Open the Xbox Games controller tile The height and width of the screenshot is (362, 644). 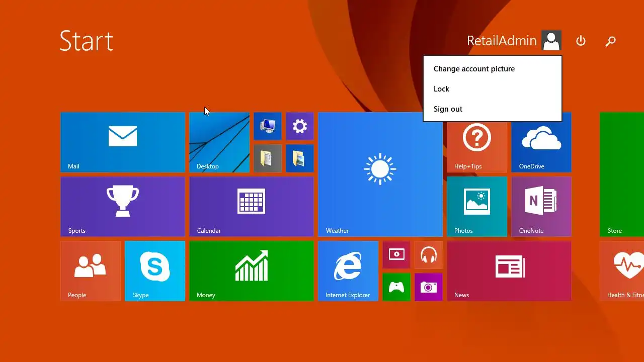pyautogui.click(x=396, y=287)
